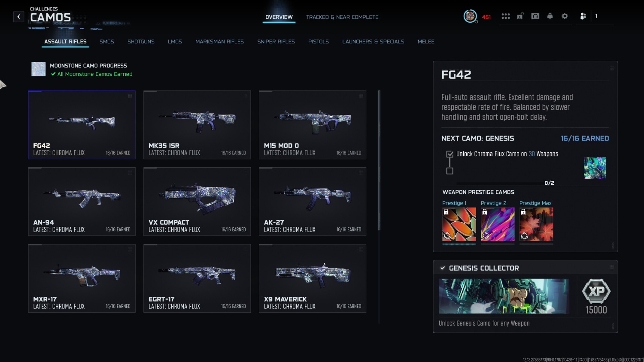Select the MK35 ISR weapon card
Screen dimensions: 644x362
pos(197,125)
